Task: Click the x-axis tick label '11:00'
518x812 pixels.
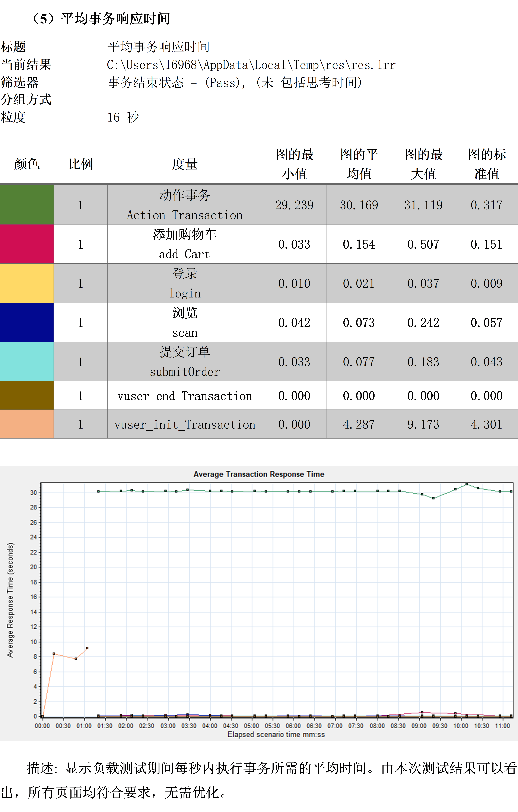Action: pos(502,726)
